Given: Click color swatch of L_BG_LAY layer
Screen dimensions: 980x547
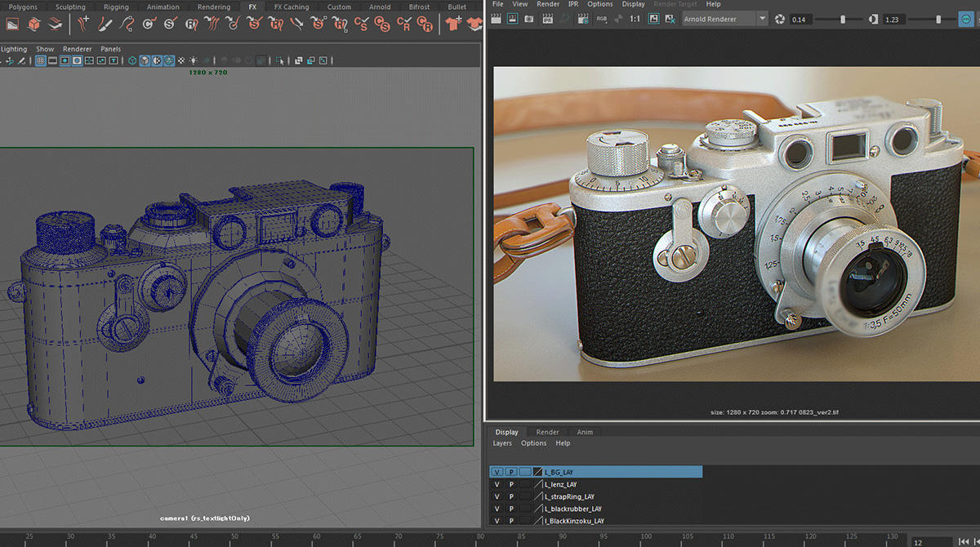Looking at the screenshot, I should 537,472.
